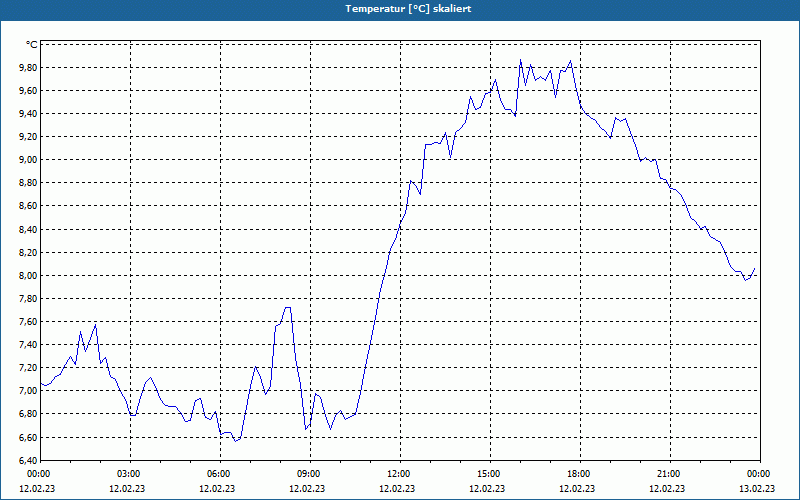Click the 6,40 y-axis value
The width and height of the screenshot is (800, 500).
click(29, 460)
